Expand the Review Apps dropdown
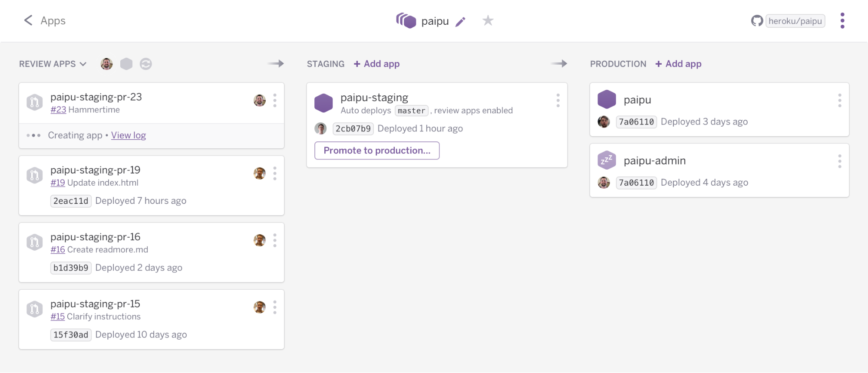The width and height of the screenshot is (868, 373). pos(83,64)
